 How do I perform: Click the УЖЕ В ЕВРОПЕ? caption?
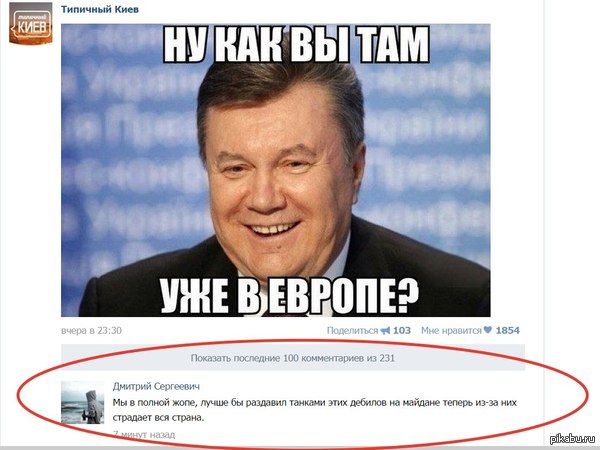pos(289,295)
